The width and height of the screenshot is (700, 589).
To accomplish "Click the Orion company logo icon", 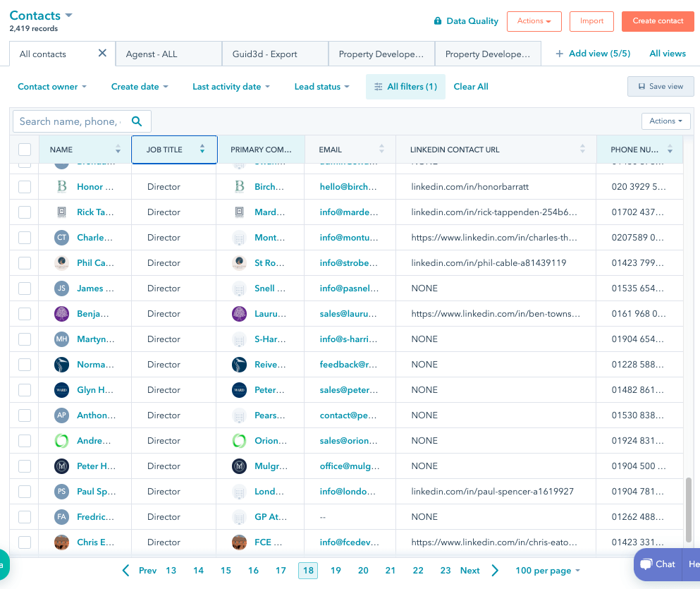I will tap(239, 441).
